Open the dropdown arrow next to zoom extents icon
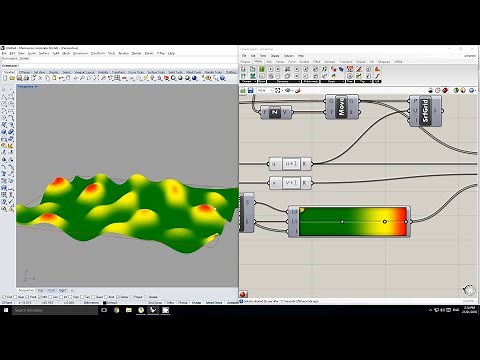 point(282,90)
